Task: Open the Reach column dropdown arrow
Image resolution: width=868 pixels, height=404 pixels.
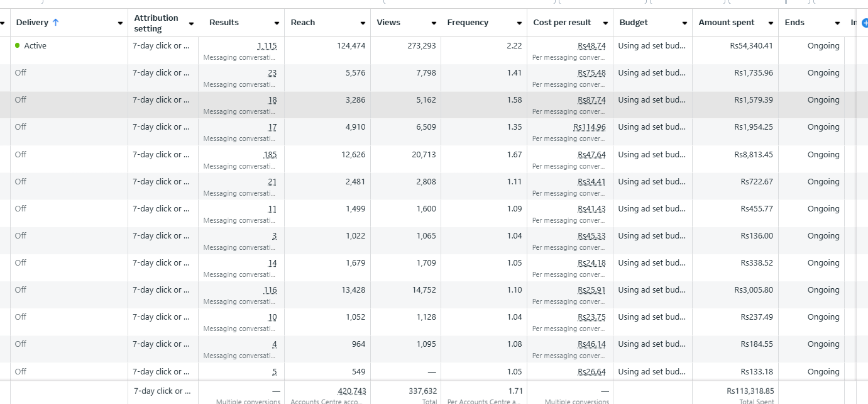Action: coord(363,23)
